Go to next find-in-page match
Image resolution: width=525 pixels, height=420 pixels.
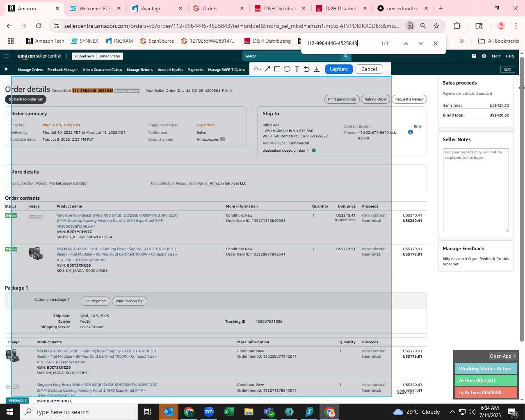tap(420, 43)
